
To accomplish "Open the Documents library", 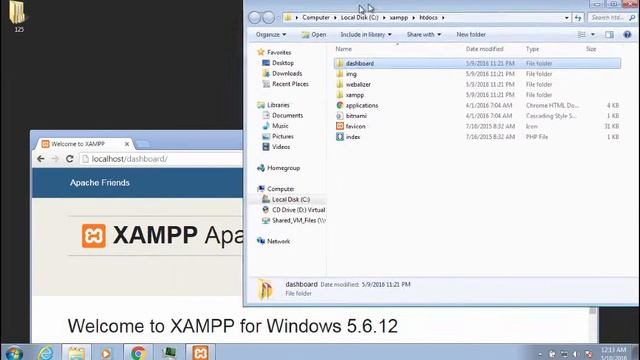I will coord(287,116).
